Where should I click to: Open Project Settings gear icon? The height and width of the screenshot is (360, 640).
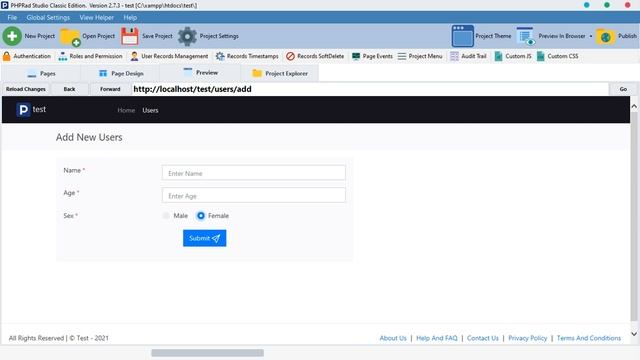tap(187, 36)
